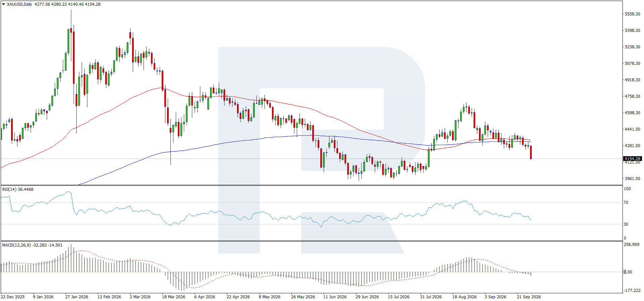Select the RSI(14) 36.4468 indicator label
This screenshot has height=301, width=644.
pos(18,189)
